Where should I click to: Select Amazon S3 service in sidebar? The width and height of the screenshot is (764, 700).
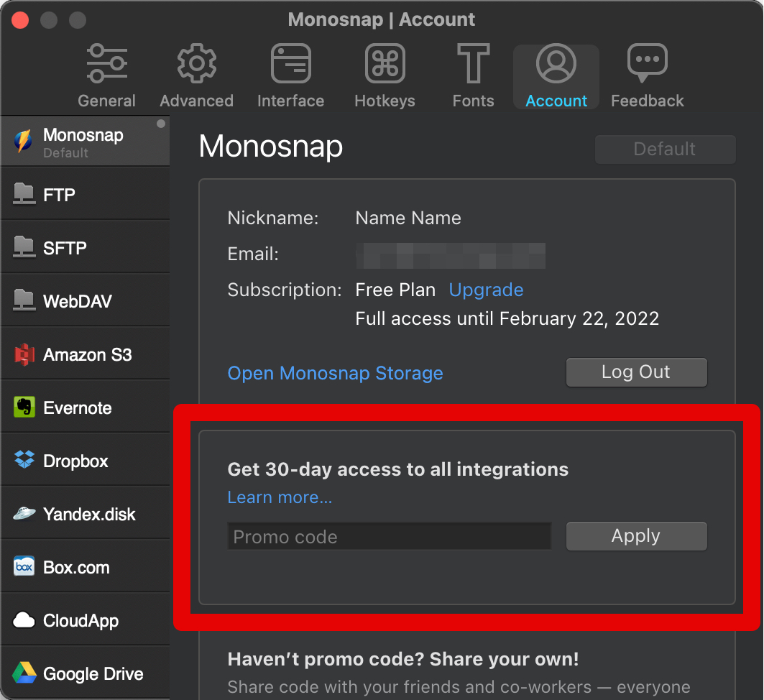pos(86,354)
